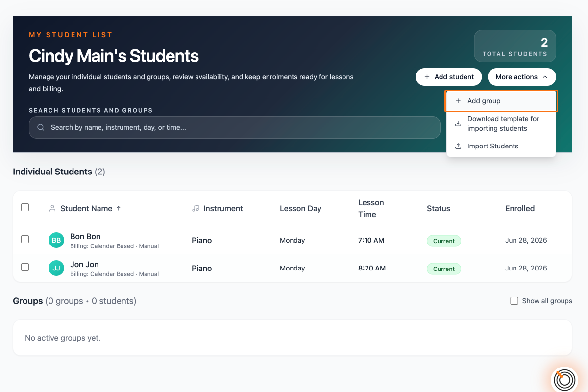Click the No active groups yet message
Viewport: 588px width, 392px height.
pos(63,338)
